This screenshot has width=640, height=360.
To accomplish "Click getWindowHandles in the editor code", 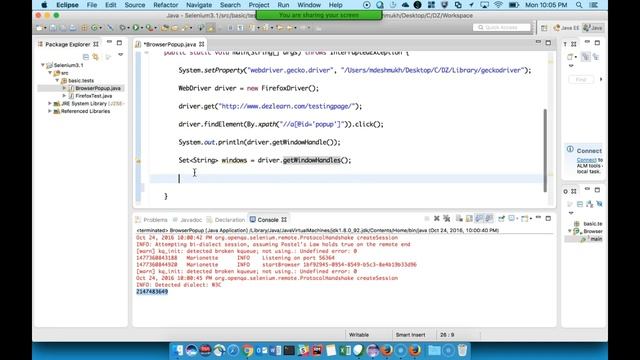I will (x=311, y=160).
